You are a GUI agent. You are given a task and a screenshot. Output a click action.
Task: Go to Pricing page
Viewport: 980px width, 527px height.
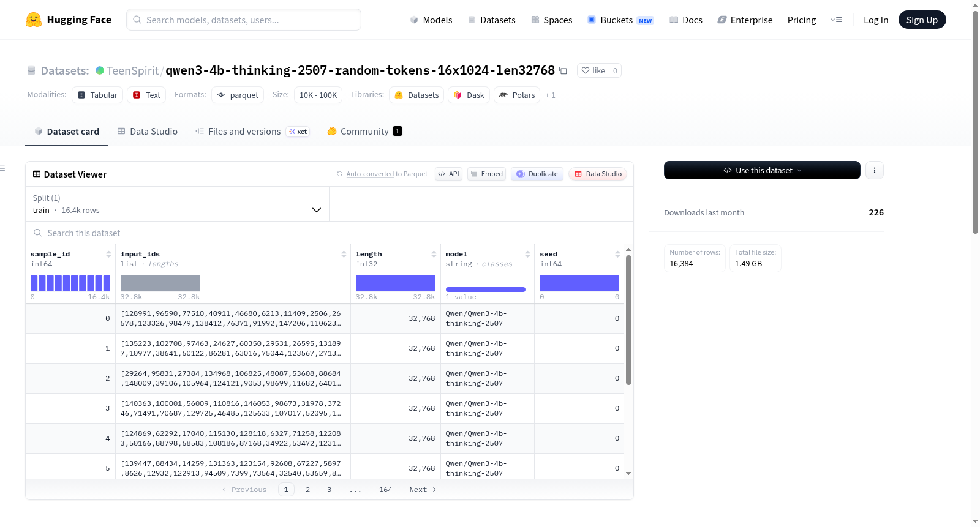(x=802, y=20)
